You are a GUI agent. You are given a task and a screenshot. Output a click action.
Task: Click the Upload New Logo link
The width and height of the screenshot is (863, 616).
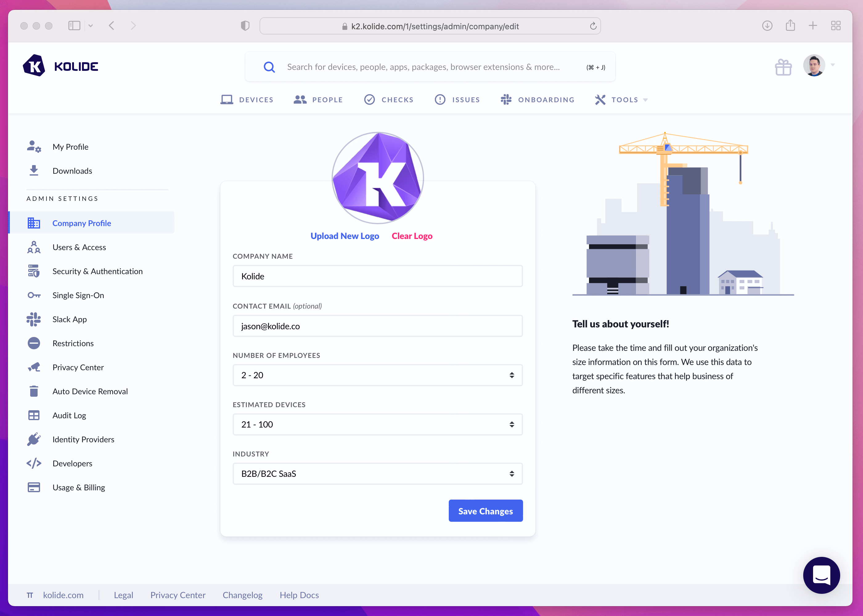click(345, 236)
